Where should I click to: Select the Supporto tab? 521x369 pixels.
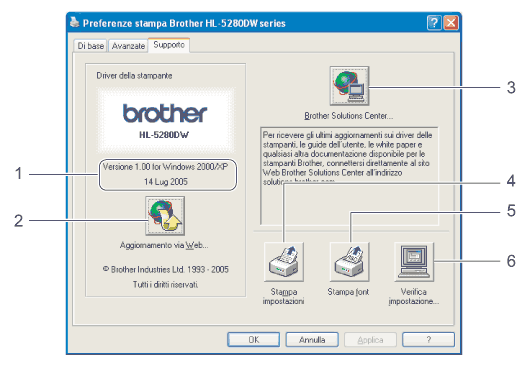pyautogui.click(x=169, y=45)
